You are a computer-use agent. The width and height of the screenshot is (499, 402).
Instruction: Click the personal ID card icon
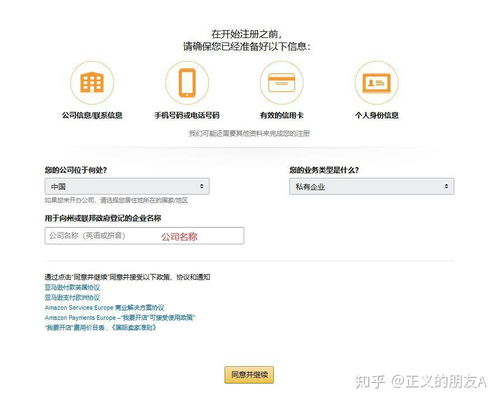pyautogui.click(x=377, y=82)
